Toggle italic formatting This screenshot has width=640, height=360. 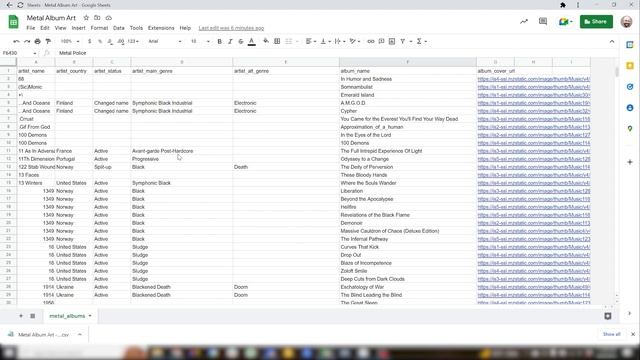tap(230, 41)
